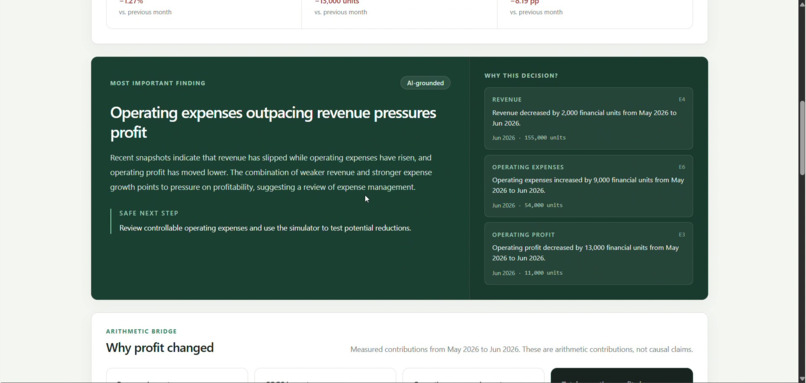Click the AI-grounded badge

click(x=425, y=83)
